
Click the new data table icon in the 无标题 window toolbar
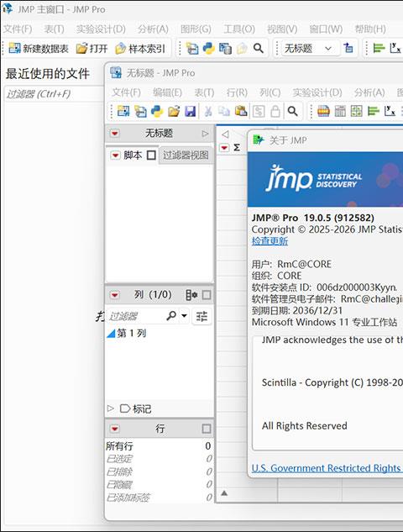[x=123, y=111]
